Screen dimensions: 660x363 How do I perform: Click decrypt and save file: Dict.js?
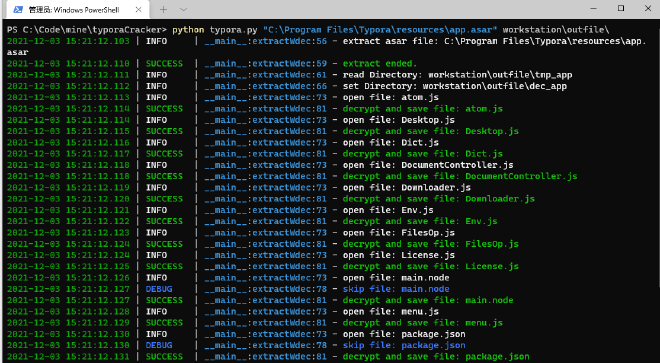point(423,154)
